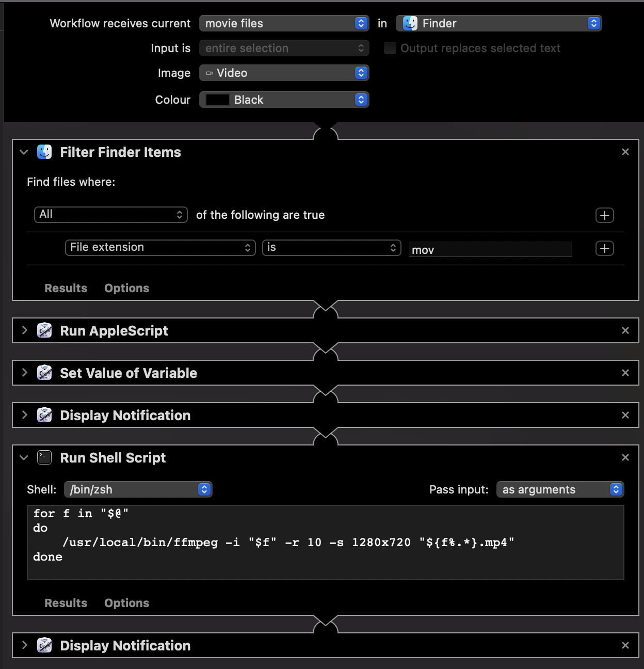Click the Run Shell Script terminal icon
The image size is (644, 669).
point(44,457)
